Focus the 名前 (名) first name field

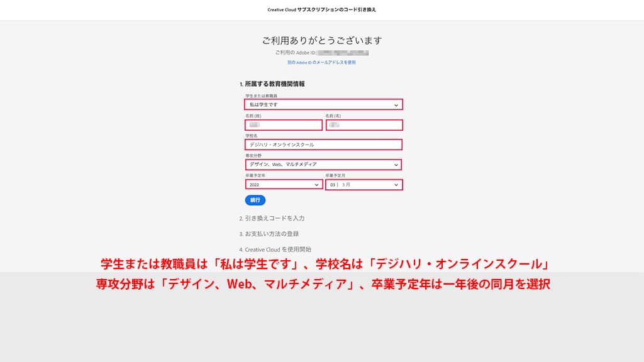point(364,125)
